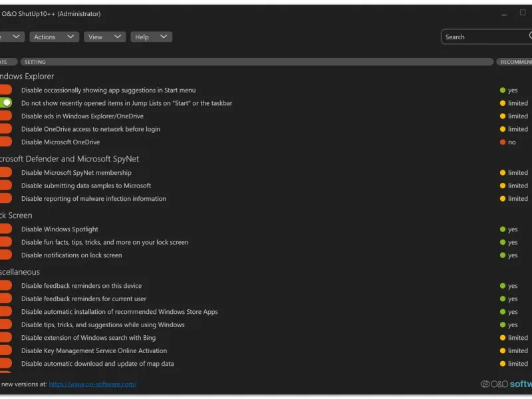Viewport: 532px width, 399px height.
Task: Click the RECOMMENDED column header
Action: 514,62
